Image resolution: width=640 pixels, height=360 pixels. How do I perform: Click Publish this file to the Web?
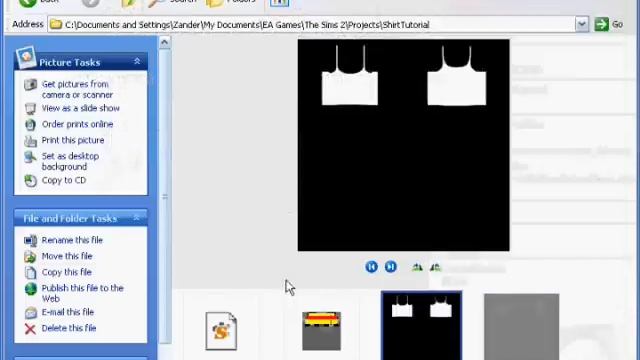(x=82, y=293)
